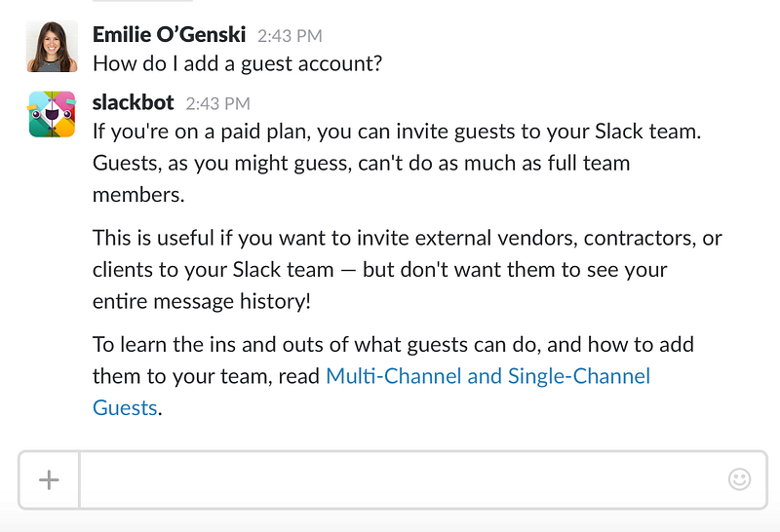Open the emoji picker smiley
780x532 pixels.
tap(739, 479)
